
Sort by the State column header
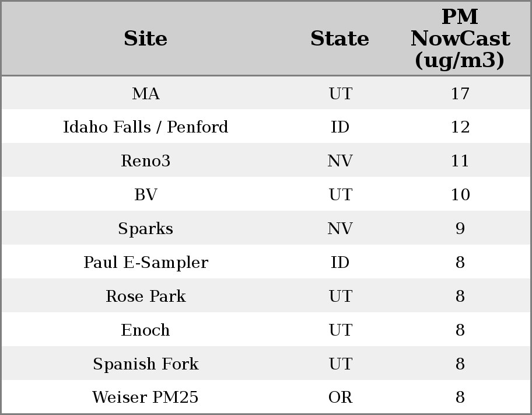(339, 39)
